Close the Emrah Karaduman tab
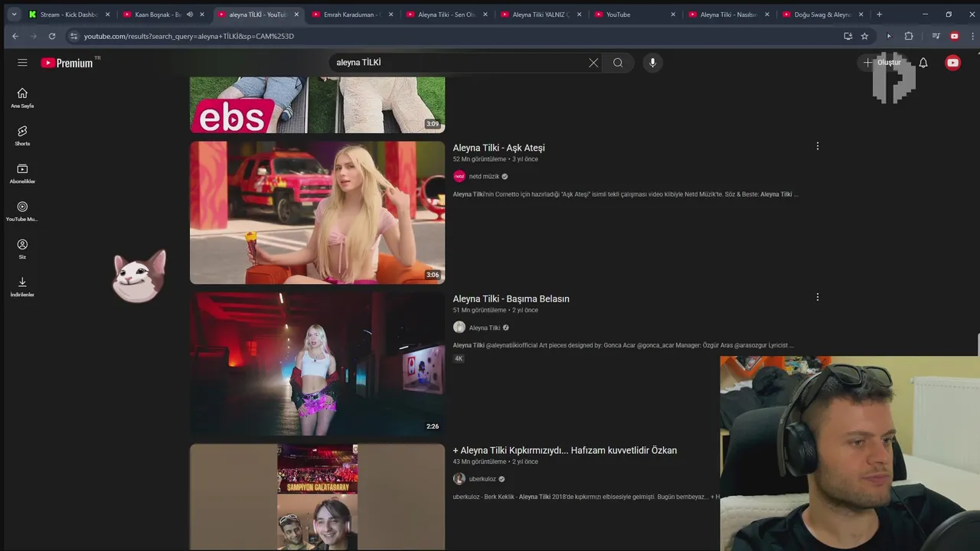This screenshot has width=980, height=551. 390,15
